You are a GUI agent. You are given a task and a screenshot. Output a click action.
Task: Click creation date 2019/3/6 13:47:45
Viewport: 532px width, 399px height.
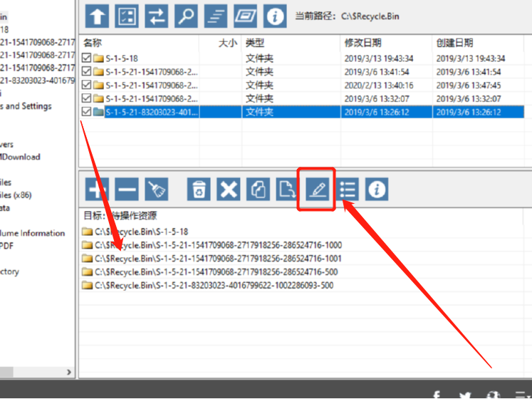click(469, 85)
